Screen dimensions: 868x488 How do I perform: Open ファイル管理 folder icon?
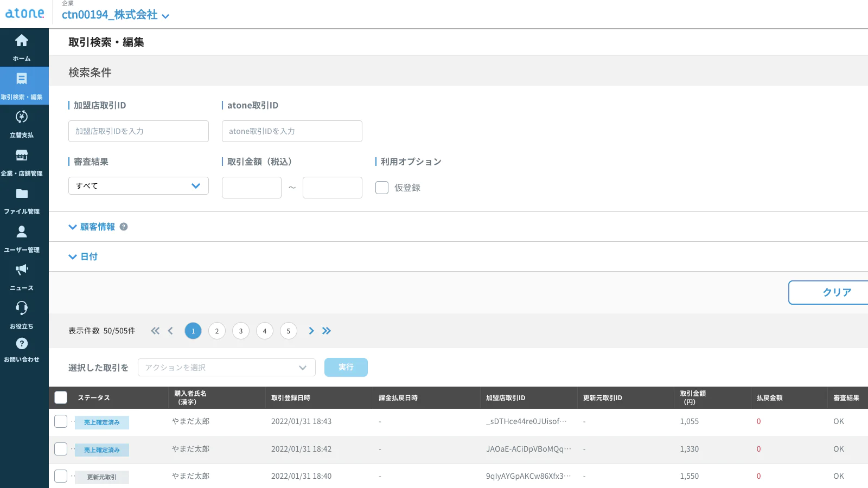pyautogui.click(x=22, y=194)
